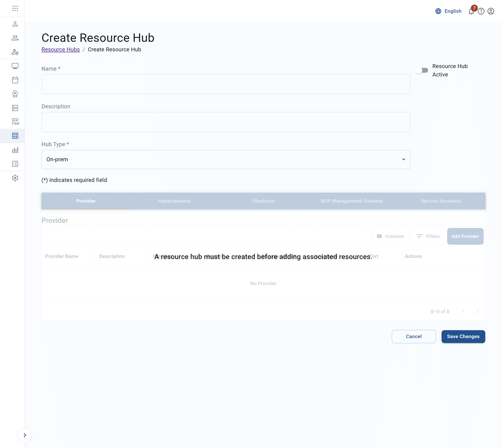Click the server icon in sidebar
The height and width of the screenshot is (448, 502).
pos(15,108)
